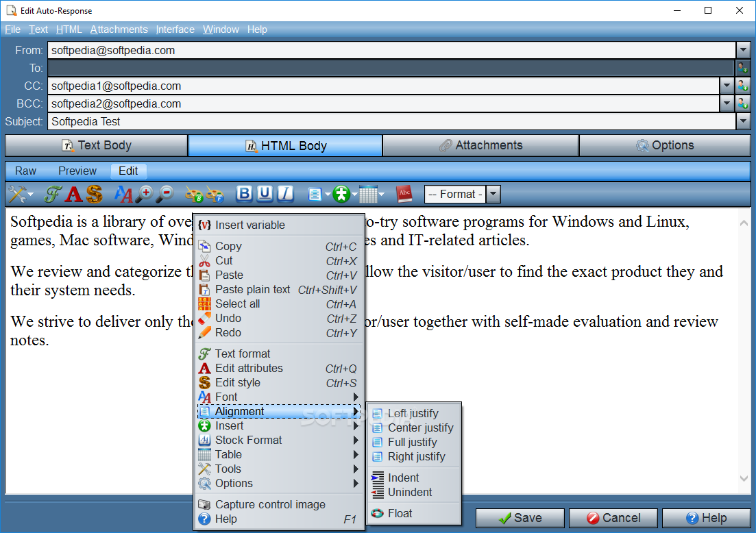Click the green Insert toolbar icon
Image resolution: width=756 pixels, height=533 pixels.
point(341,194)
